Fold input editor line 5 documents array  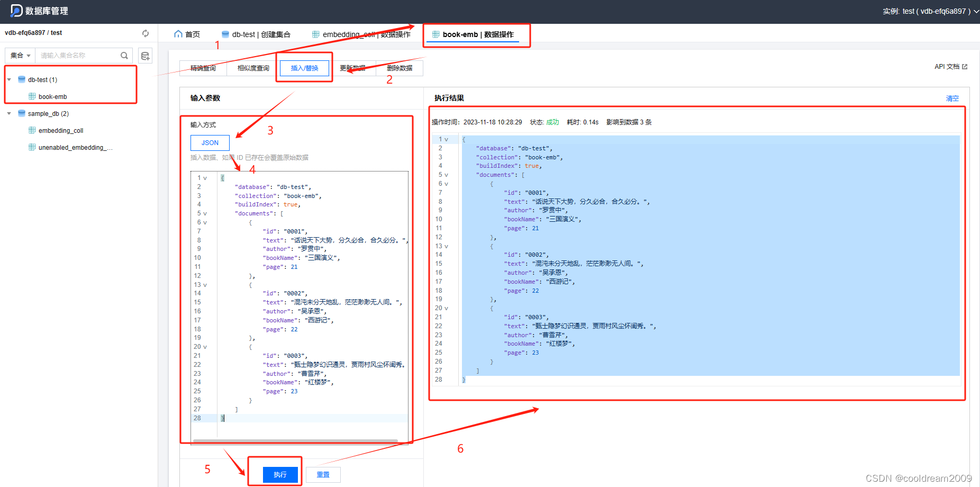pyautogui.click(x=205, y=213)
